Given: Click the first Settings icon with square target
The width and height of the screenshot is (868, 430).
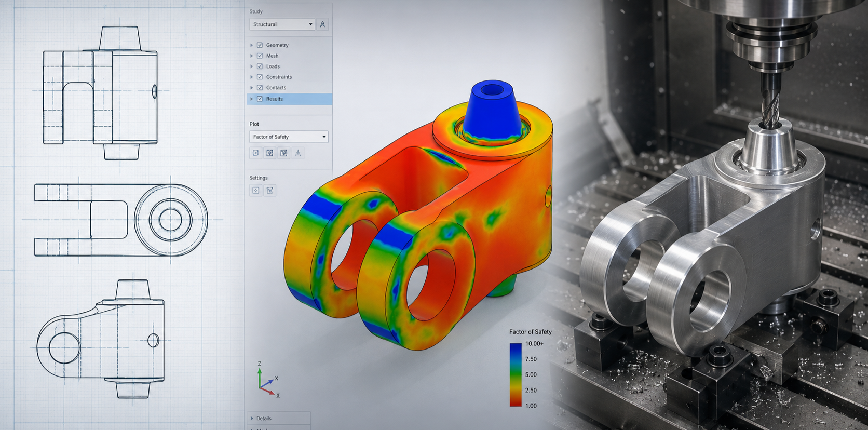Looking at the screenshot, I should [x=256, y=190].
